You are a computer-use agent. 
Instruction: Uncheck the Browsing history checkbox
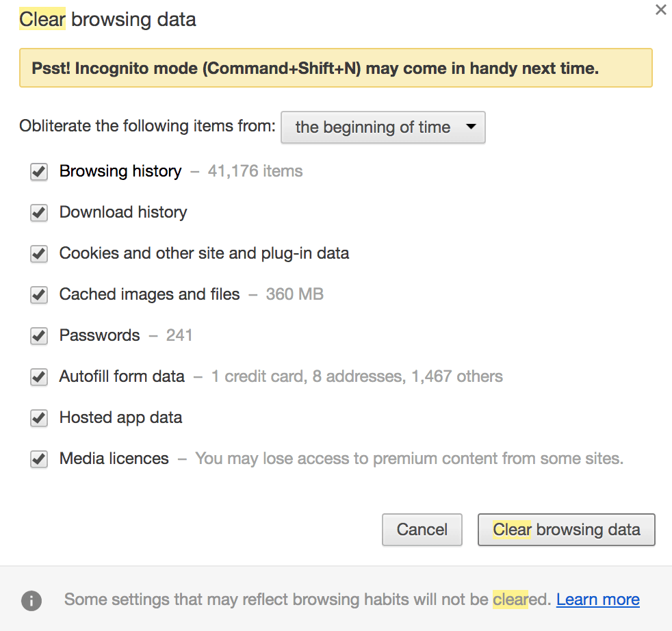[x=39, y=172]
